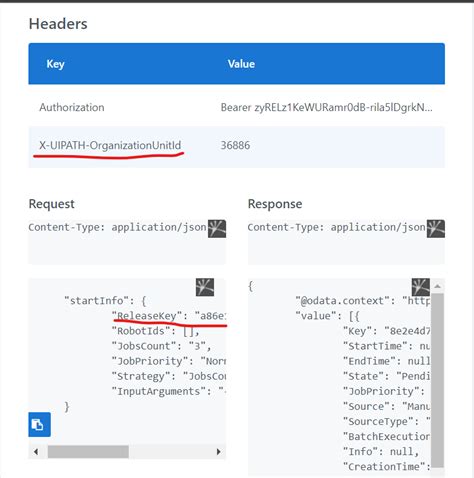Click the "State": "Pendi line in Response
This screenshot has height=478, width=474.
coord(387,376)
